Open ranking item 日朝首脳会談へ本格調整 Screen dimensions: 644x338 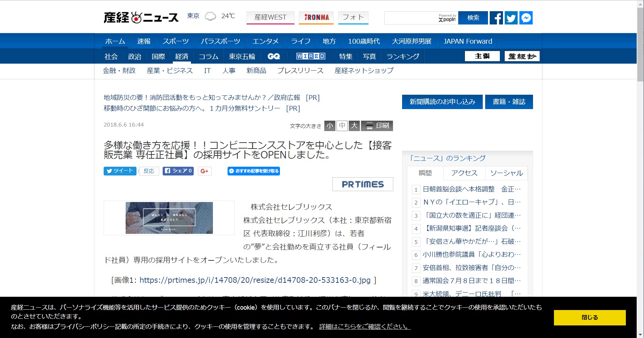(x=472, y=189)
